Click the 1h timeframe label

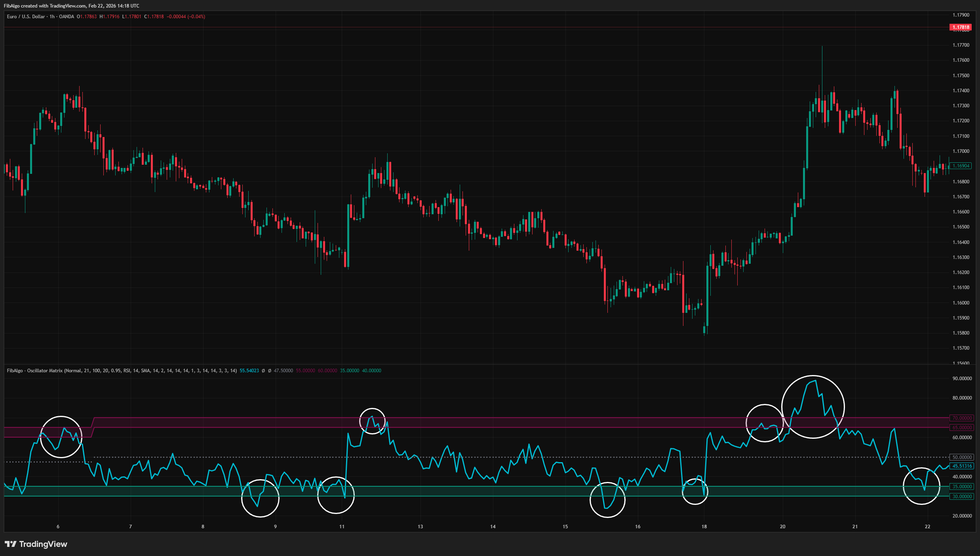[x=52, y=17]
